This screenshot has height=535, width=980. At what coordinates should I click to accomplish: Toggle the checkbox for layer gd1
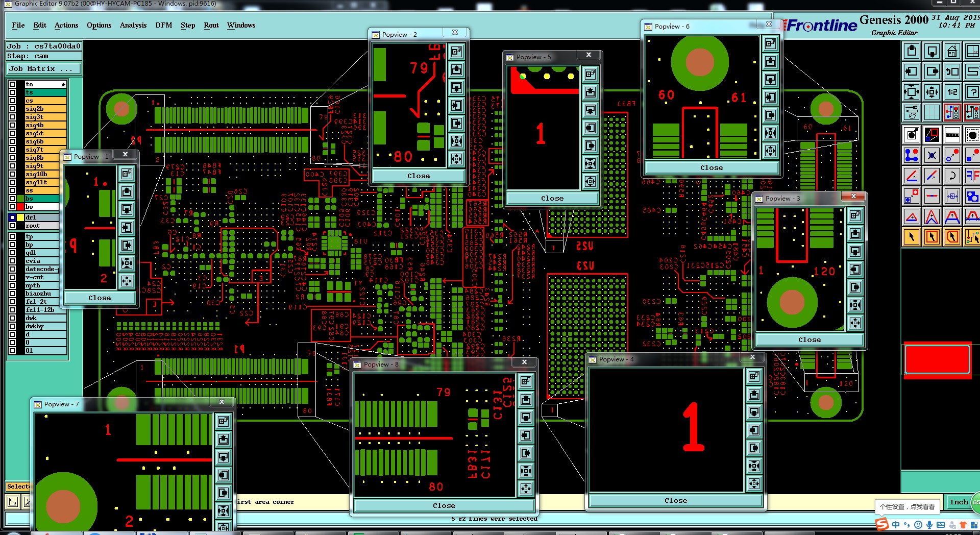point(12,253)
